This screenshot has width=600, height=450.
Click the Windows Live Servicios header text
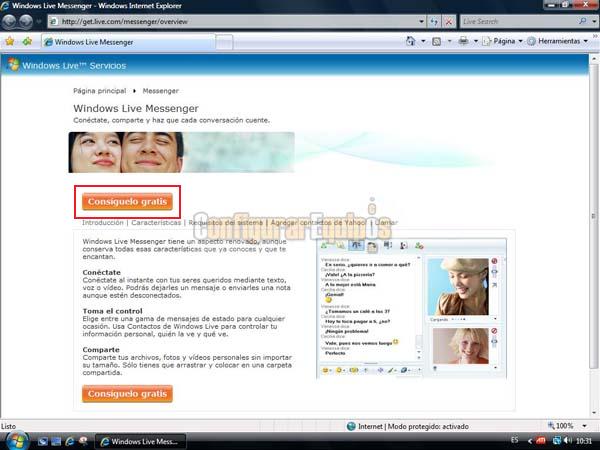74,65
